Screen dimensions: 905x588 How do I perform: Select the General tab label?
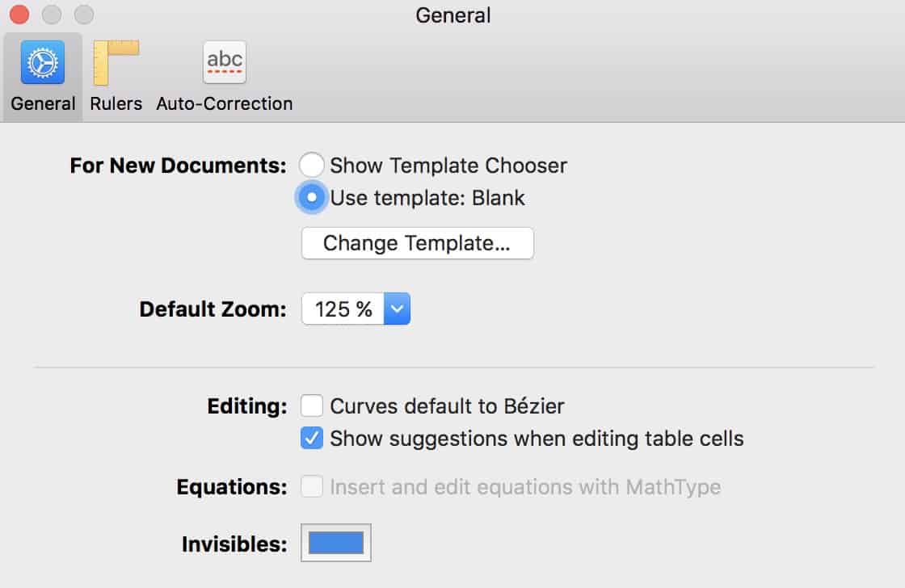click(43, 104)
